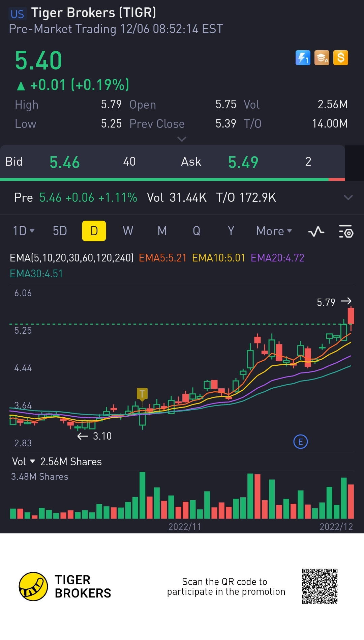
Task: Switch to the Q quarterly tab
Action: (x=196, y=231)
